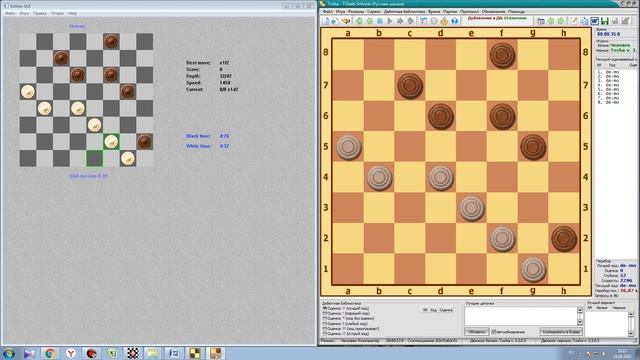Open the Игра menu in Tosha
This screenshot has height=360, width=640.
coord(340,12)
